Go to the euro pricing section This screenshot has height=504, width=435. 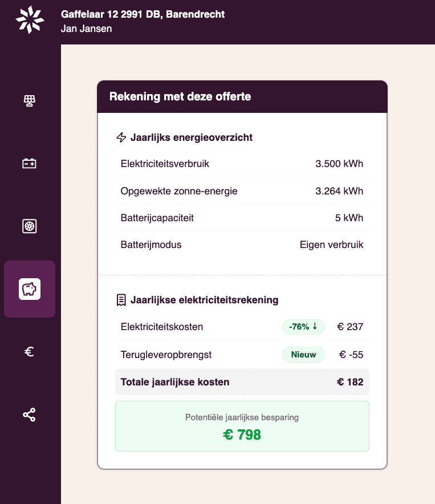coord(30,352)
